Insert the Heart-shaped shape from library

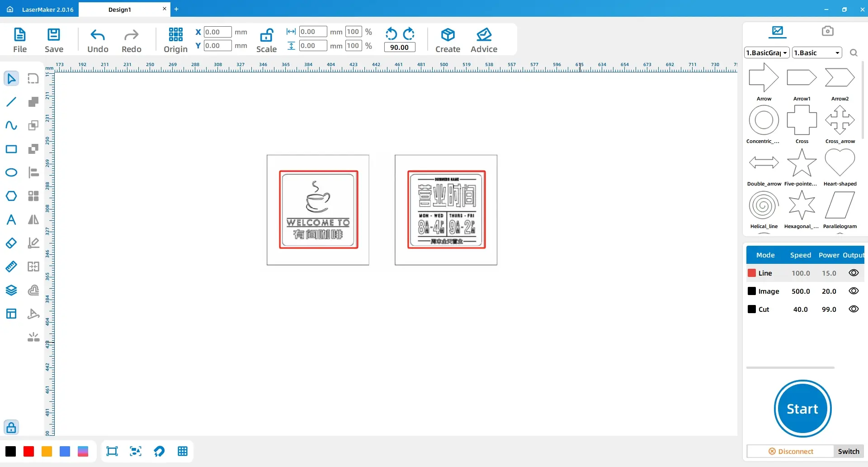coord(840,167)
